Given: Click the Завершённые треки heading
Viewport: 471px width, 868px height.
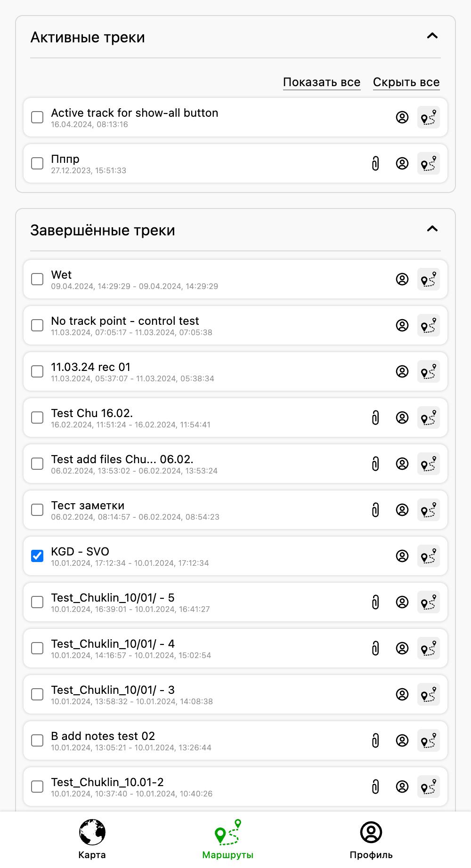Looking at the screenshot, I should tap(103, 230).
